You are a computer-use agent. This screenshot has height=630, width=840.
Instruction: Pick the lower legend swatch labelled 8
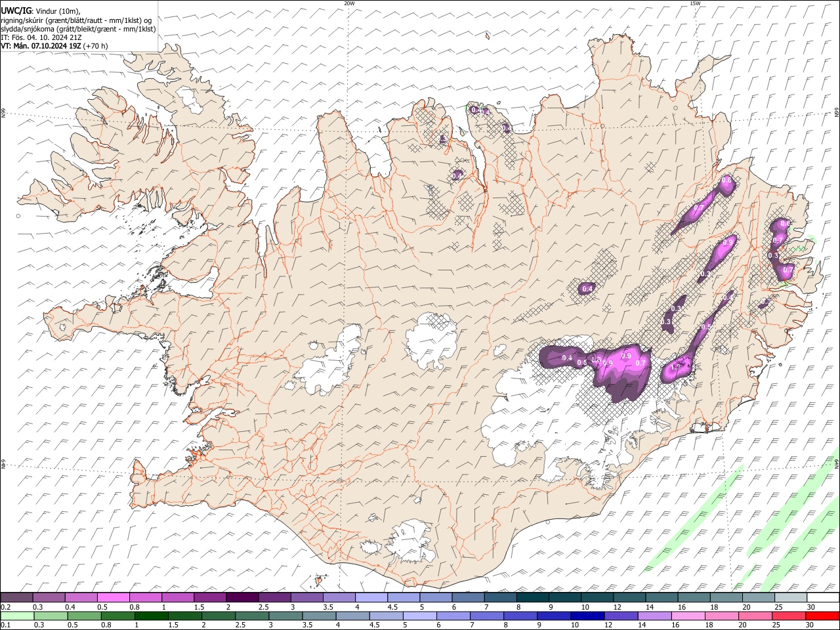point(520,616)
